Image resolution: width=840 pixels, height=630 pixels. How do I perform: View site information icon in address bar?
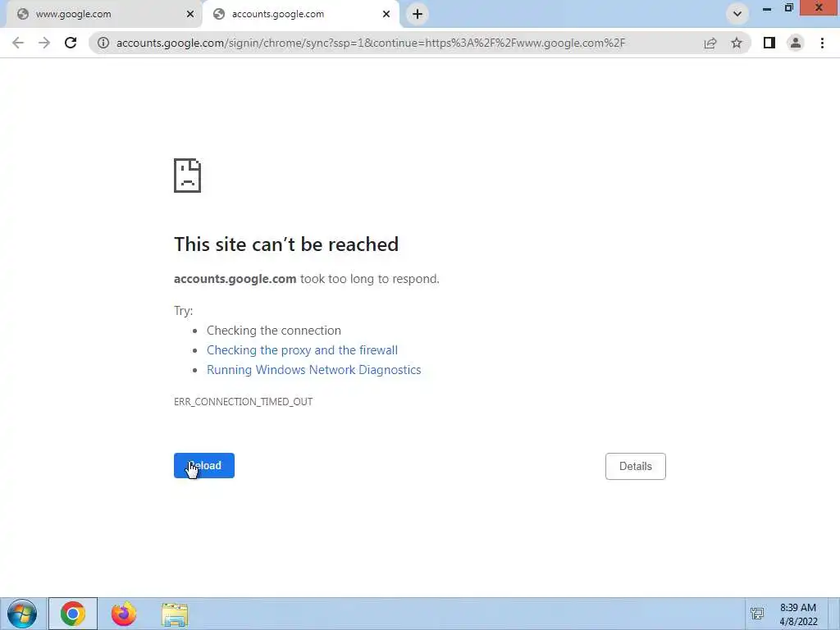point(103,43)
